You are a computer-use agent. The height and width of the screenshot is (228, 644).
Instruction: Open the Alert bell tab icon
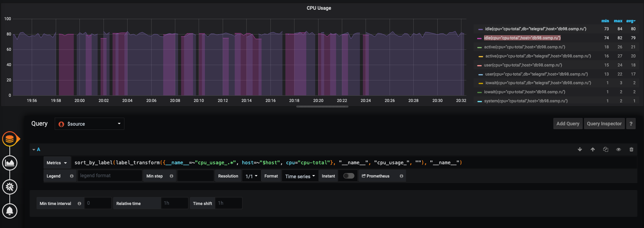click(x=10, y=211)
